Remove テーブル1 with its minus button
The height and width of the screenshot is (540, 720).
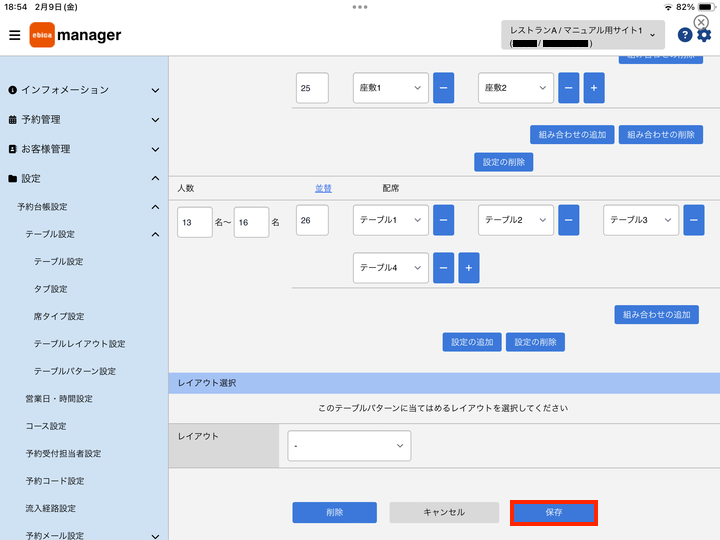point(444,220)
